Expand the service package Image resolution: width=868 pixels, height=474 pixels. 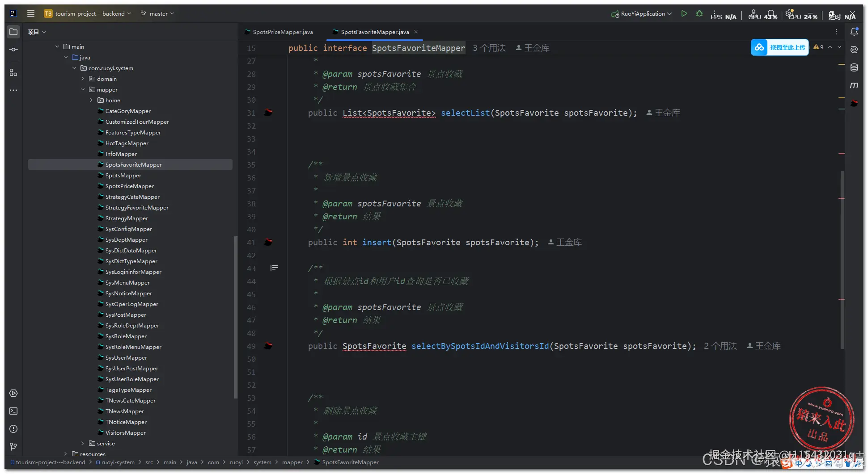(83, 443)
